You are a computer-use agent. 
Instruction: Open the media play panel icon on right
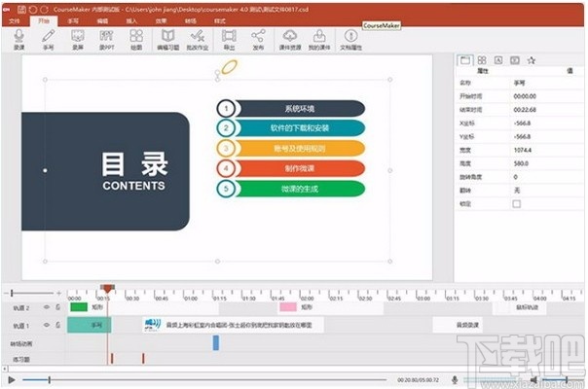point(515,60)
